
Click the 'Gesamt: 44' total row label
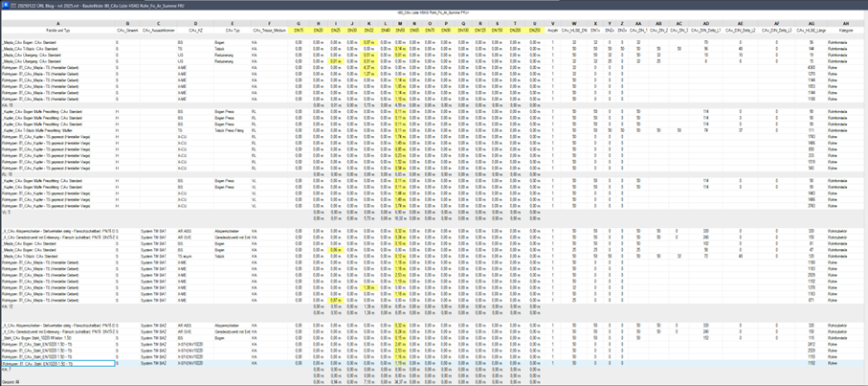tap(10, 381)
